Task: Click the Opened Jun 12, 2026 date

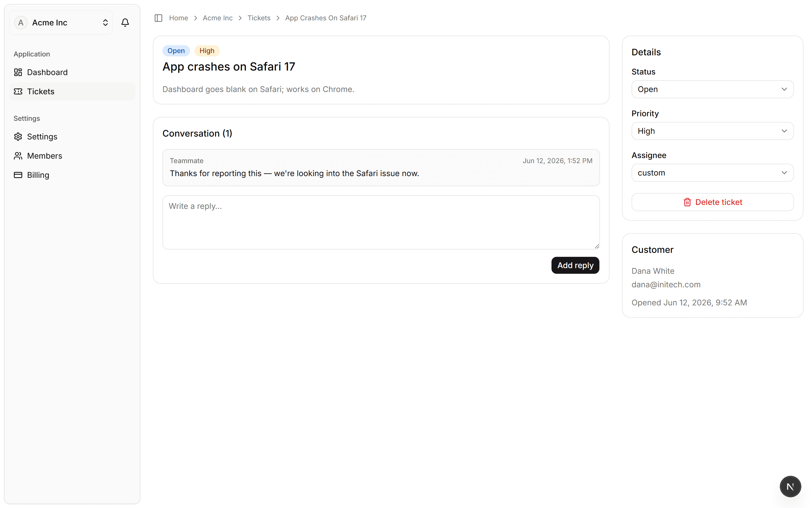Action: pyautogui.click(x=689, y=302)
